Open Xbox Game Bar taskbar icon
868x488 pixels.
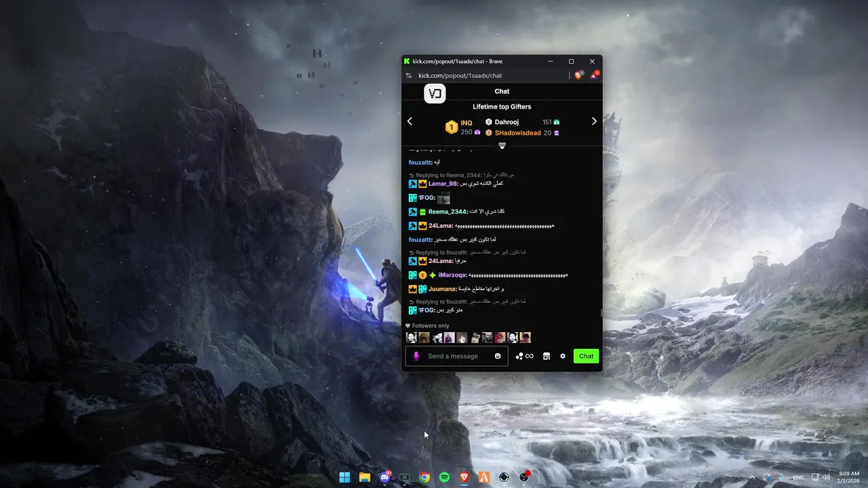click(x=405, y=477)
